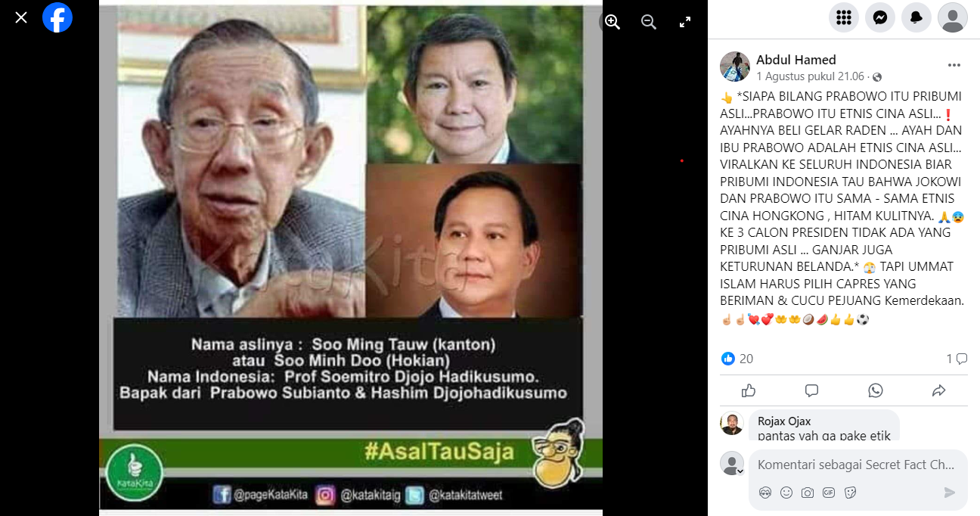Viewport: 980px width, 516px height.
Task: View the 20 reactions list
Action: (x=737, y=359)
